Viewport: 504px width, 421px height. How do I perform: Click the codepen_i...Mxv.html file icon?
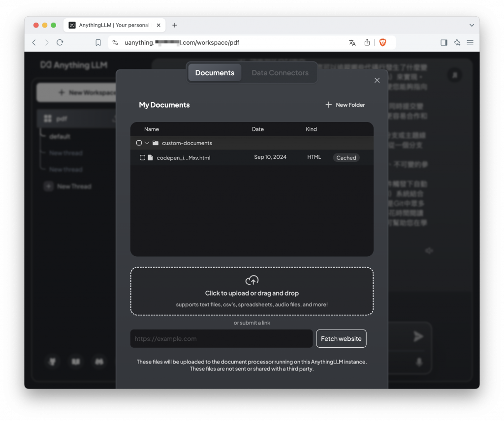(x=150, y=158)
